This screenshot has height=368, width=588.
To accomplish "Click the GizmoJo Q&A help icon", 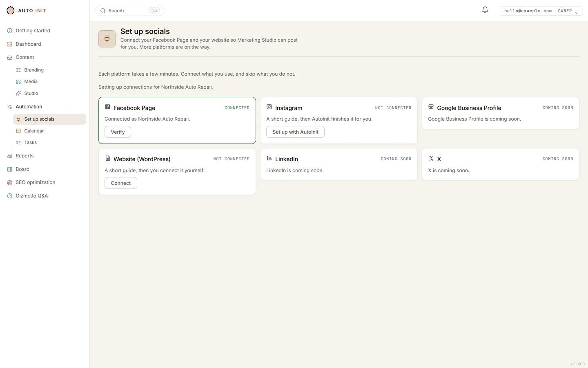I will 10,196.
